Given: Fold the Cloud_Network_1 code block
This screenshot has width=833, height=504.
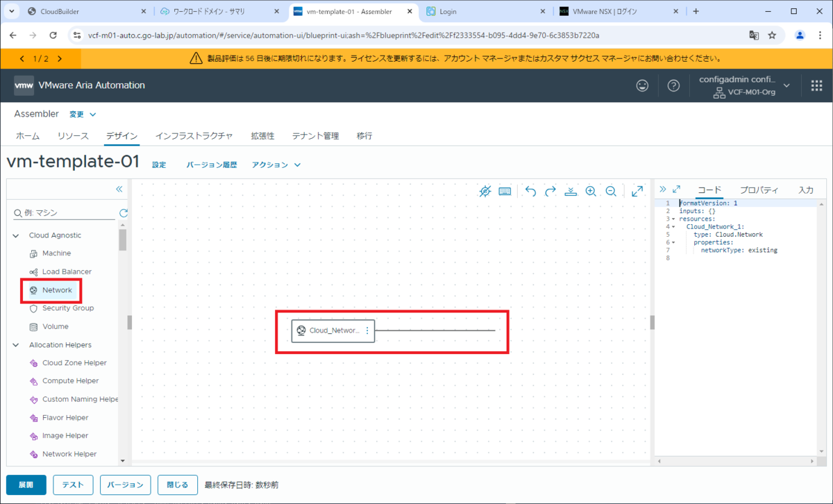Looking at the screenshot, I should [673, 226].
